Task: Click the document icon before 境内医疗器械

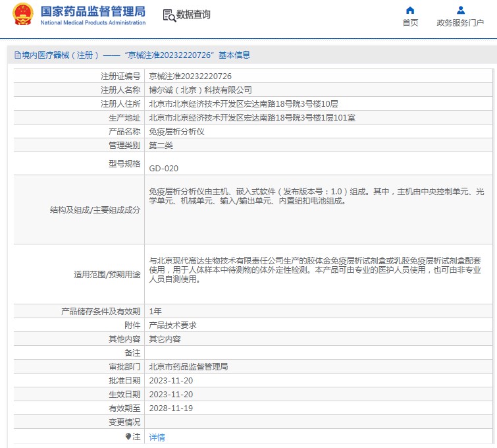Action: (x=18, y=55)
